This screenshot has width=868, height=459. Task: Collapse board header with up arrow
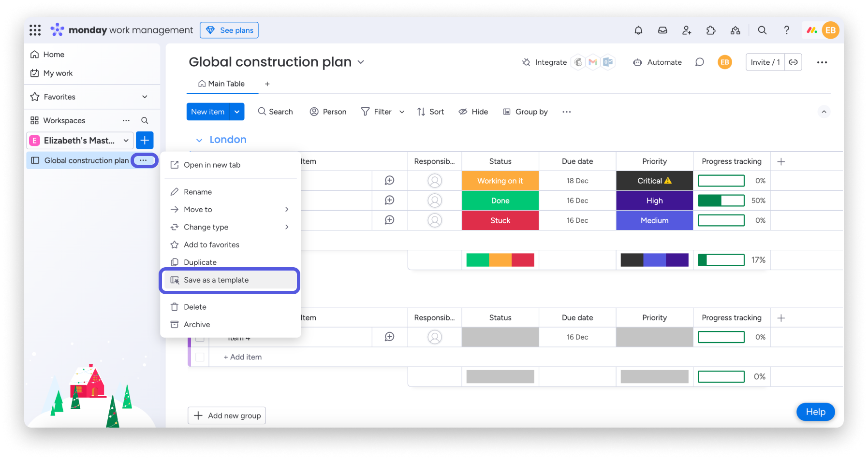click(x=824, y=112)
